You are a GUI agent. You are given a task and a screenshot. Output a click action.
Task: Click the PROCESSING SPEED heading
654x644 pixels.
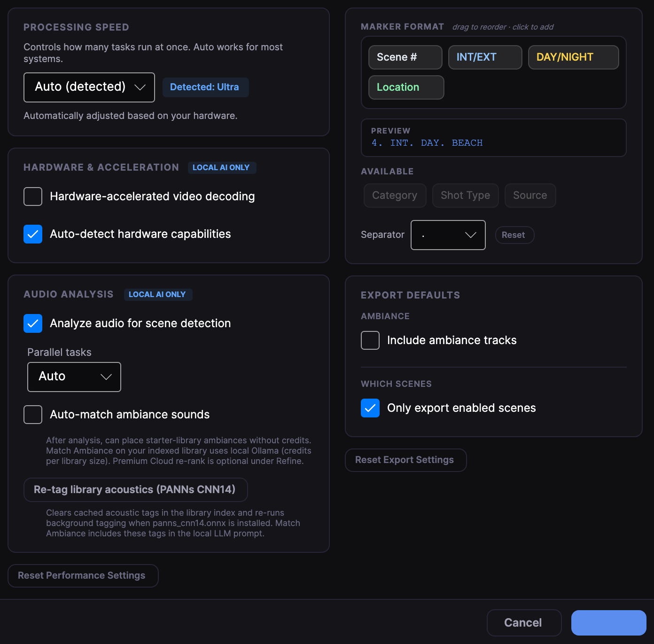pyautogui.click(x=76, y=28)
